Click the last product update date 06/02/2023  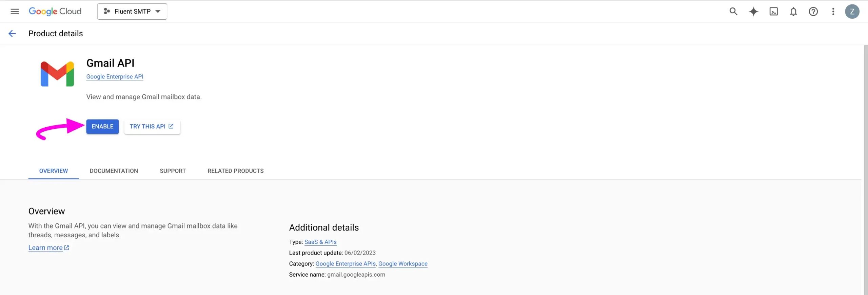(x=360, y=253)
